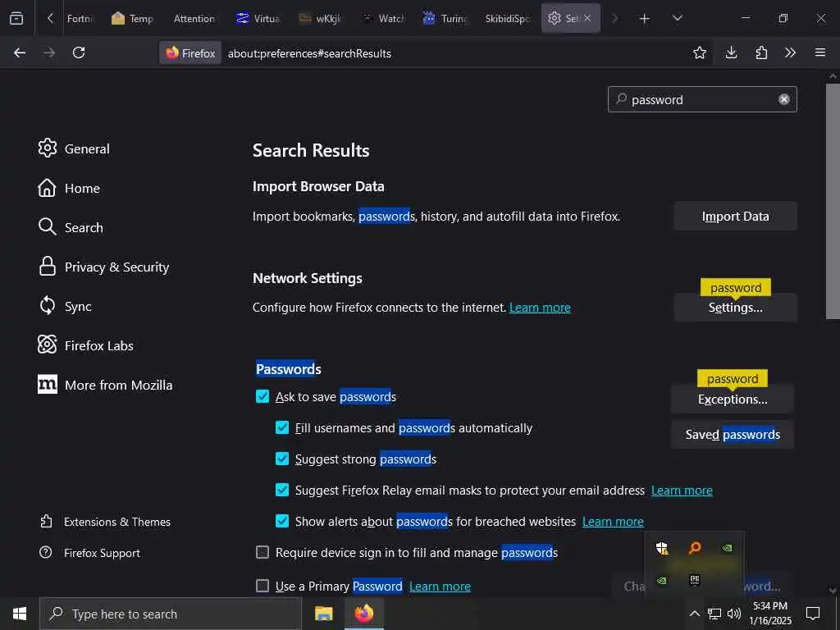Open the network icon in system tray
840x630 pixels.
tap(714, 614)
